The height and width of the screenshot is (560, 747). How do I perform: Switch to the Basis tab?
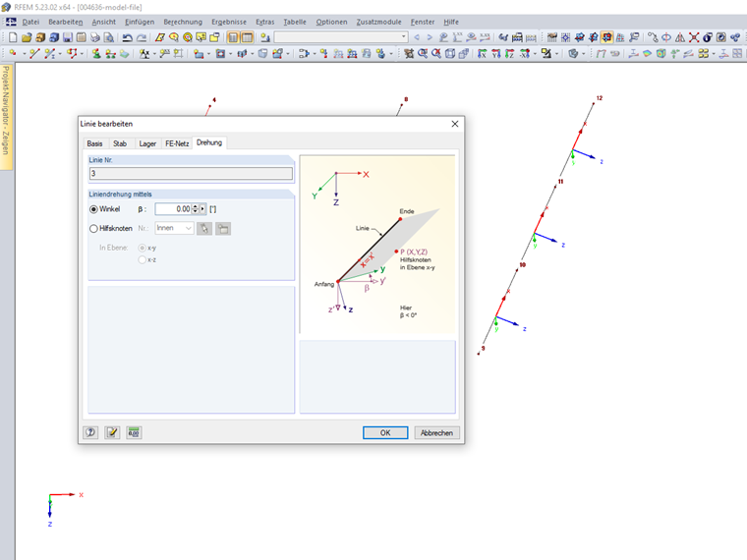click(94, 143)
